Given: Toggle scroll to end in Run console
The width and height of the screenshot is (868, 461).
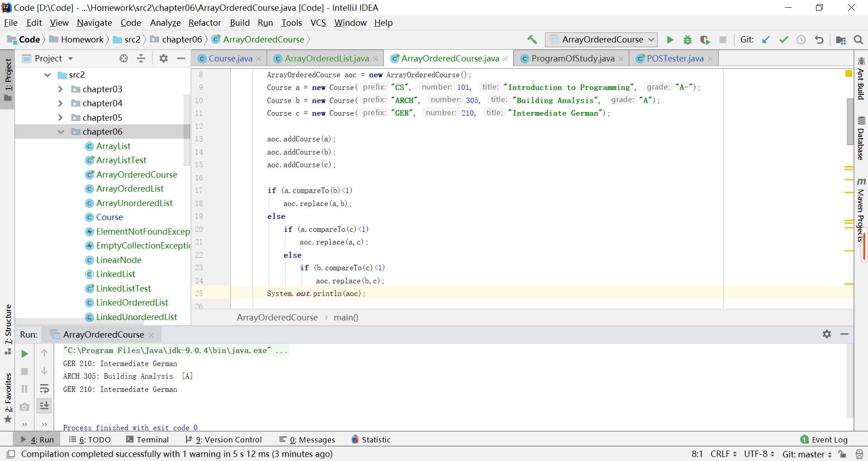Looking at the screenshot, I should point(44,406).
